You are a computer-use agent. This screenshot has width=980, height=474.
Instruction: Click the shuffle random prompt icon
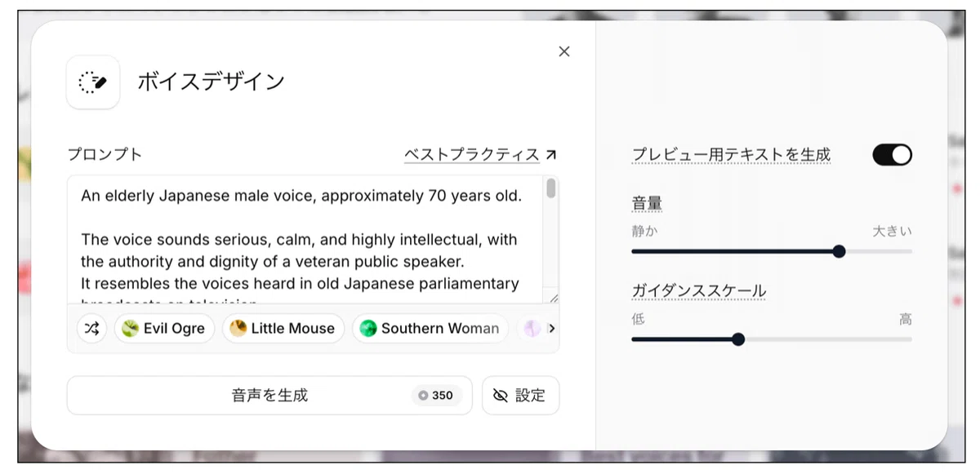(91, 329)
